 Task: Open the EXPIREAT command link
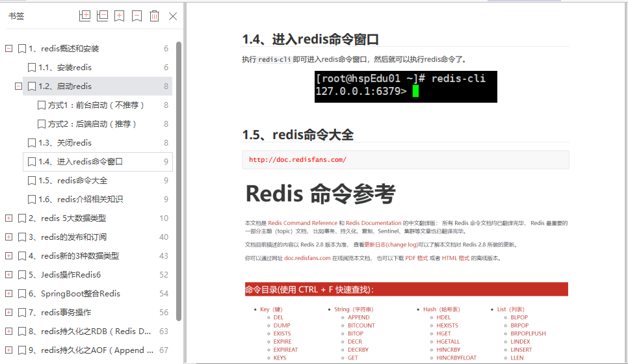[285, 350]
